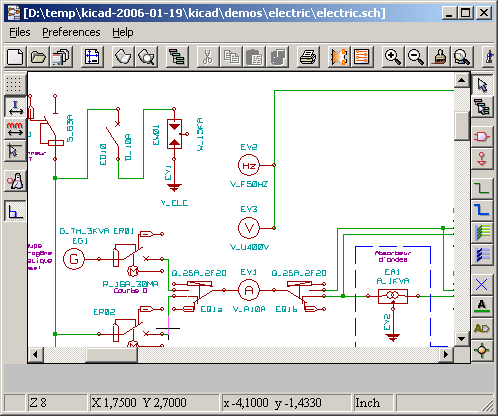Select the no-connect X flag tool
This screenshot has height=416, width=498.
tap(482, 285)
